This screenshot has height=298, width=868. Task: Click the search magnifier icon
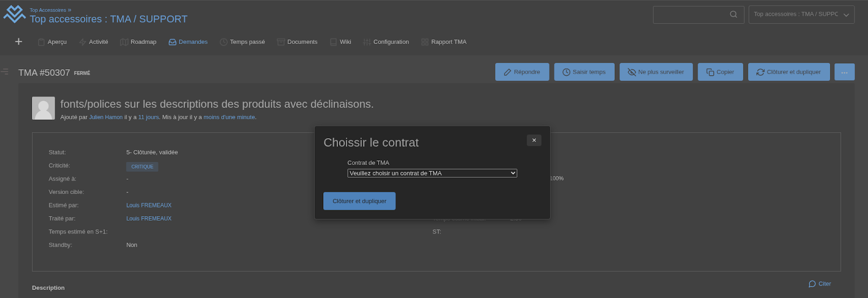click(733, 15)
